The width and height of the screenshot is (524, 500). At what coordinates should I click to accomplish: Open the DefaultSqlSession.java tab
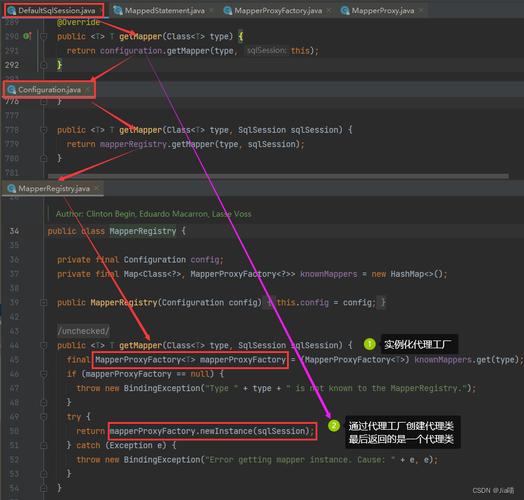point(53,10)
